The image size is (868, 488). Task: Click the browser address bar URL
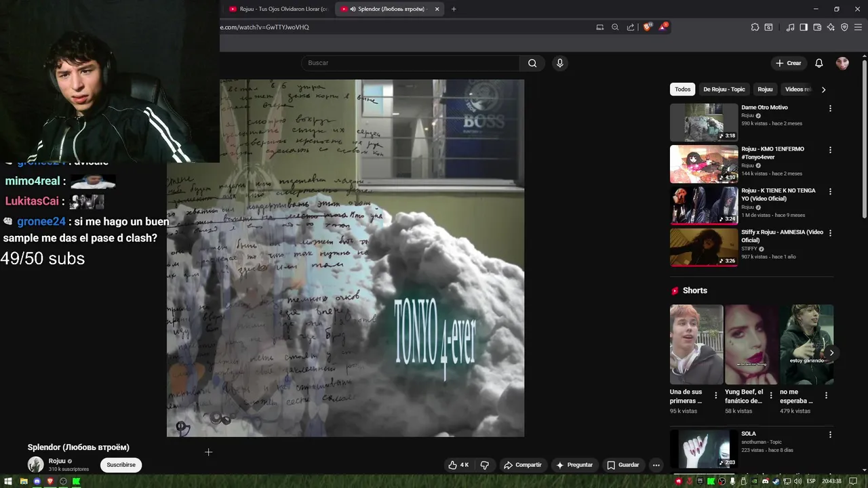click(264, 27)
